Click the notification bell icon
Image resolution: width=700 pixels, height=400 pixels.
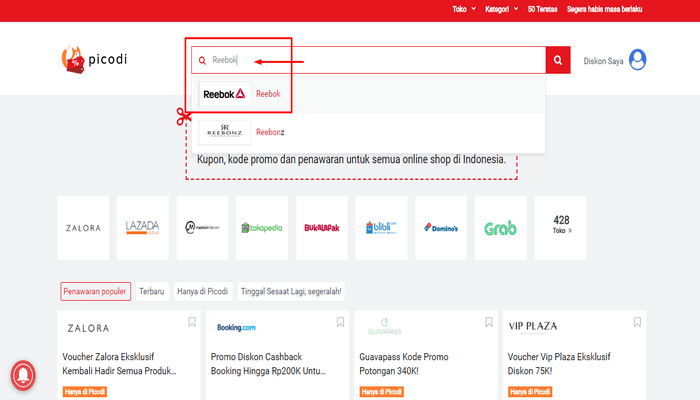[23, 375]
